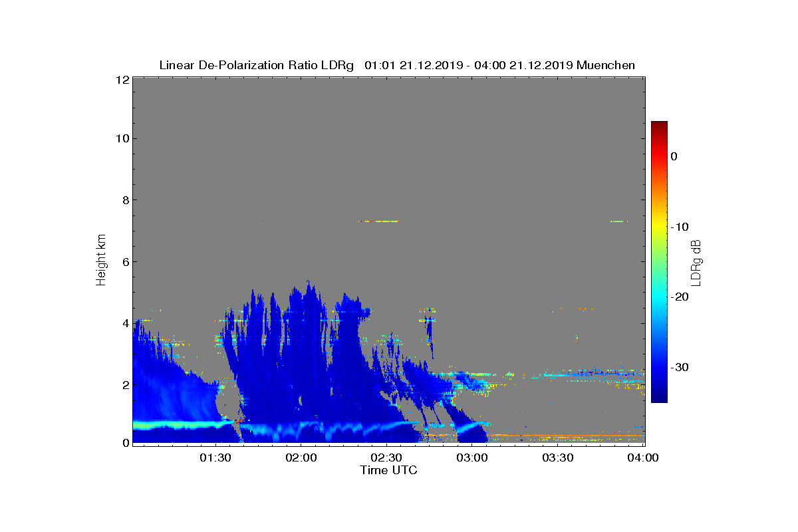Screen dimensions: 798x532
Task: Click the dark blue bottom of colorbar
Action: click(659, 398)
